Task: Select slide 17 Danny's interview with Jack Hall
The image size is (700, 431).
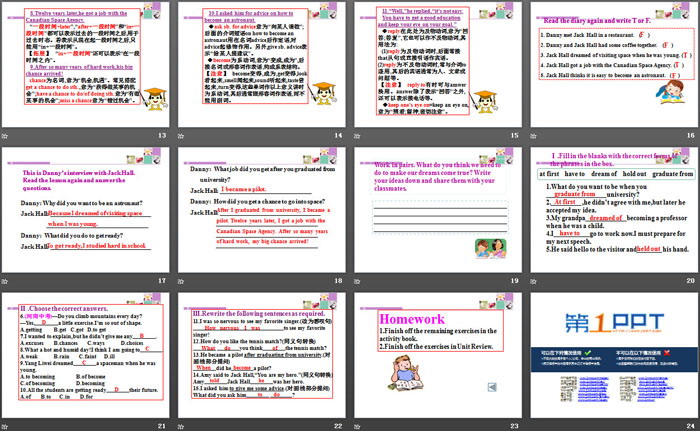Action: pos(85,210)
